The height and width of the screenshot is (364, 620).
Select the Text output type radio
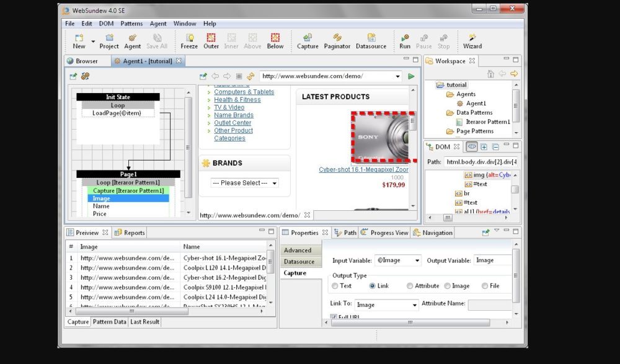335,286
